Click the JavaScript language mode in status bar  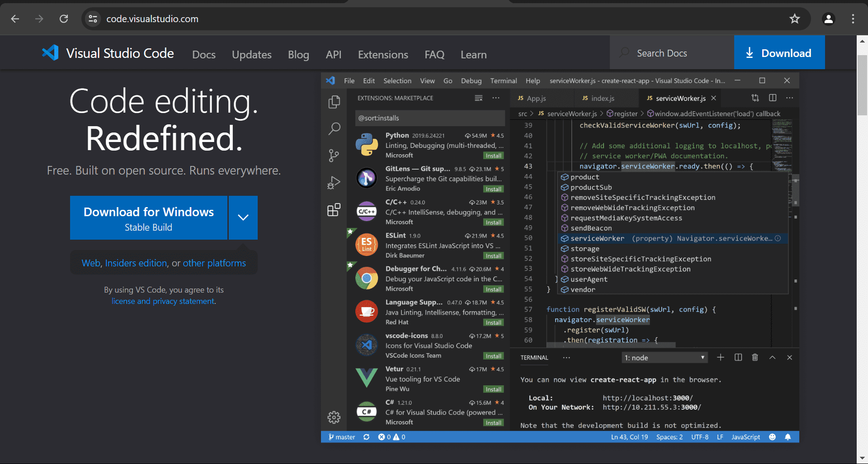tap(745, 437)
